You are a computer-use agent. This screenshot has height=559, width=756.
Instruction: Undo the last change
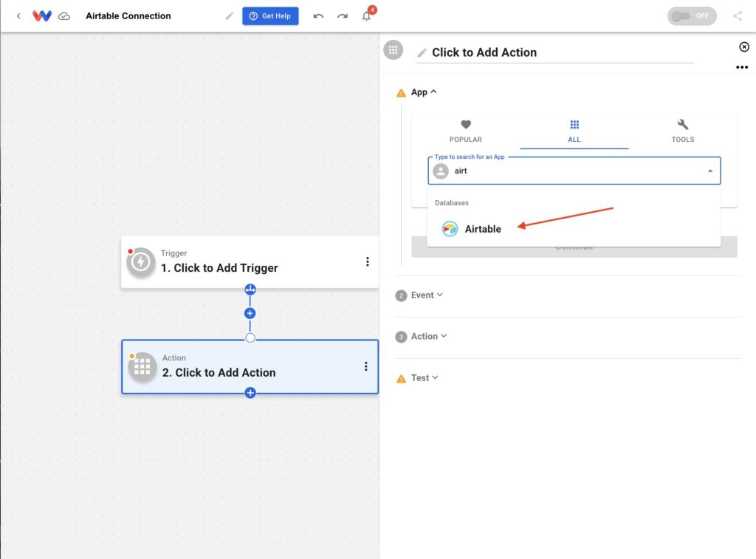tap(318, 16)
